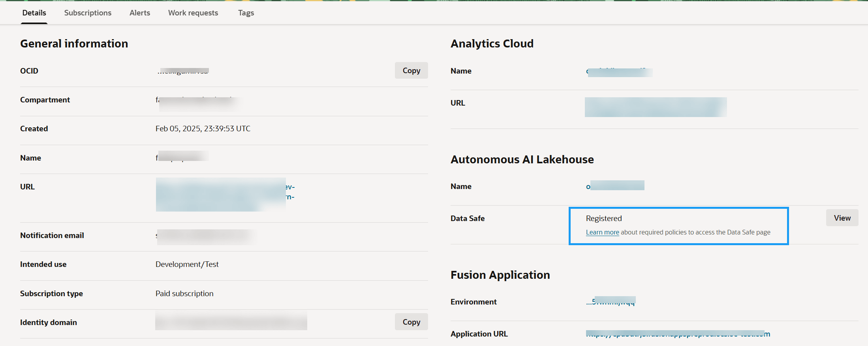Viewport: 868px width, 346px height.
Task: Click the 'OCID' field label
Action: pos(29,71)
